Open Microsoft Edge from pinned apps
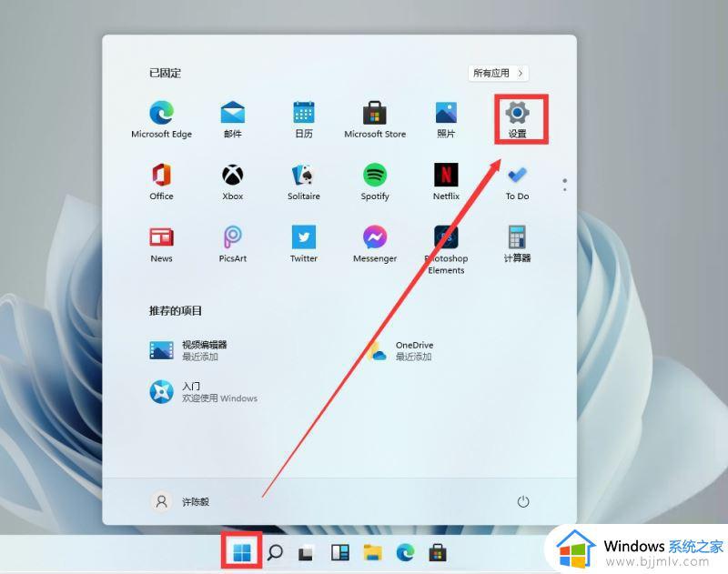This screenshot has width=728, height=574. 161,119
